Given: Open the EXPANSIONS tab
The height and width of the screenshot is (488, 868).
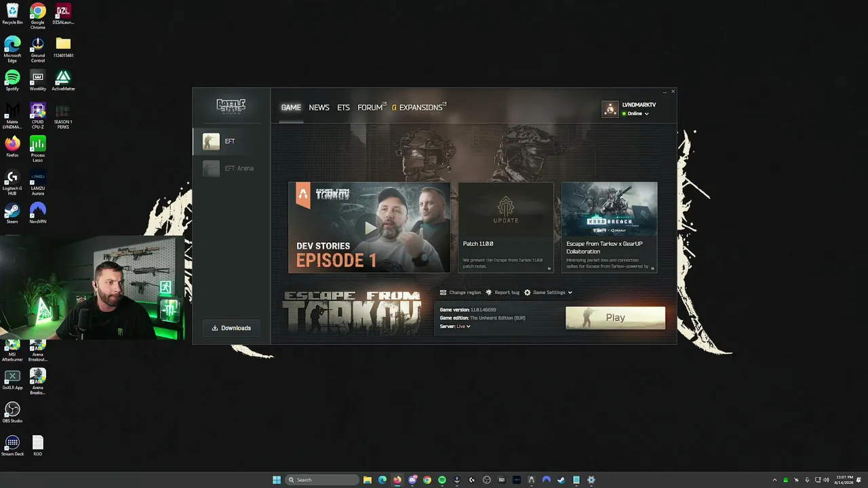Looking at the screenshot, I should (x=420, y=107).
